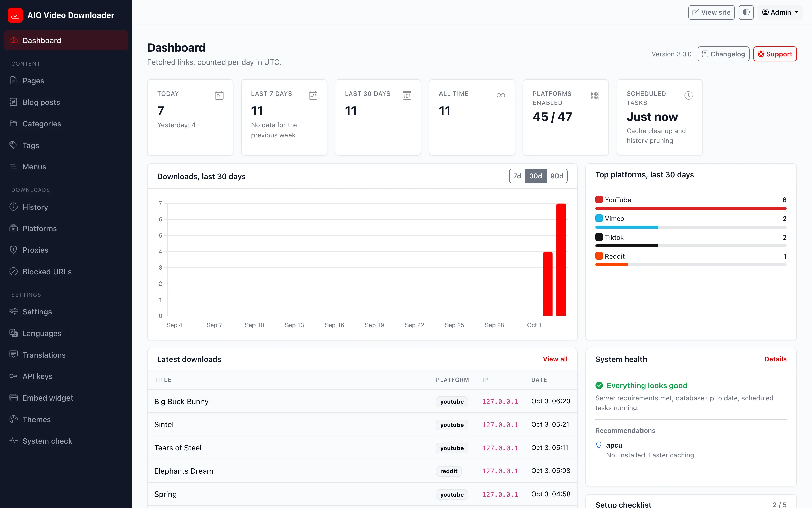812x508 pixels.
Task: Click the Platforms Enabled grid icon
Action: pos(595,96)
